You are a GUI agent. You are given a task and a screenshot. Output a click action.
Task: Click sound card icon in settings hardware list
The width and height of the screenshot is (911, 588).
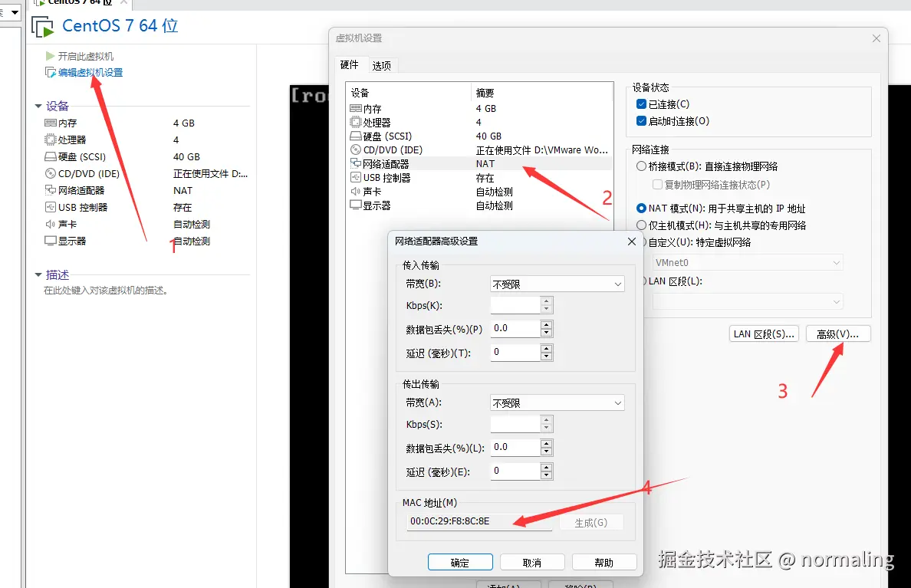coord(356,192)
